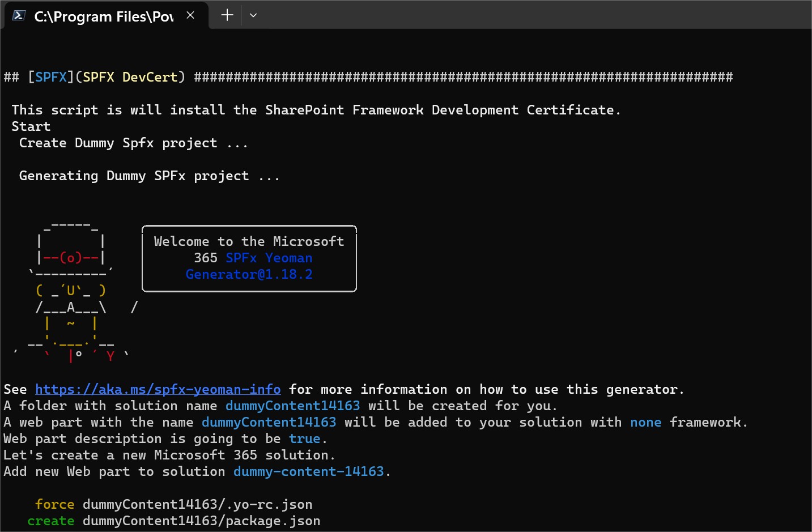Click dummyContent14163 in the folder line
This screenshot has height=532, width=812.
(x=293, y=406)
